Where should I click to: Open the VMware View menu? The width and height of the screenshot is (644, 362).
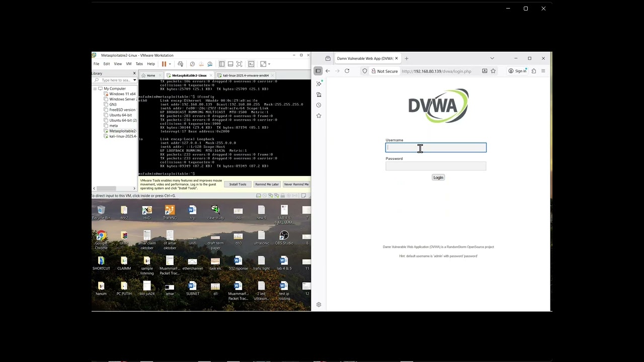coord(118,64)
